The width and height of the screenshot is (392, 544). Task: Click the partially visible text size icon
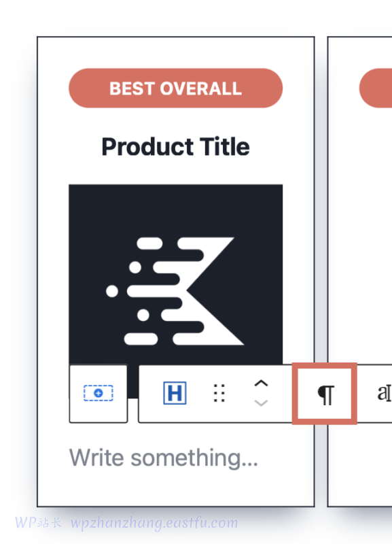point(384,393)
